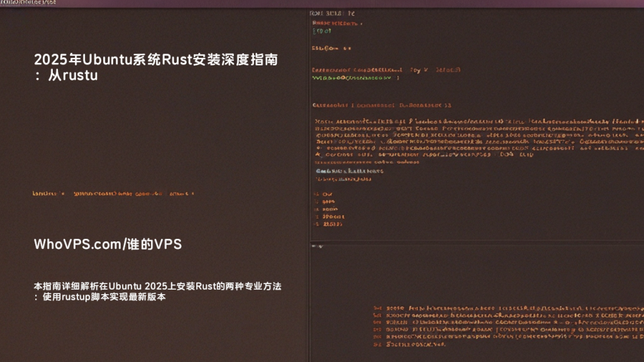Click the terminal tab label atop the editor pane
This screenshot has width=644, height=362.
[332, 14]
